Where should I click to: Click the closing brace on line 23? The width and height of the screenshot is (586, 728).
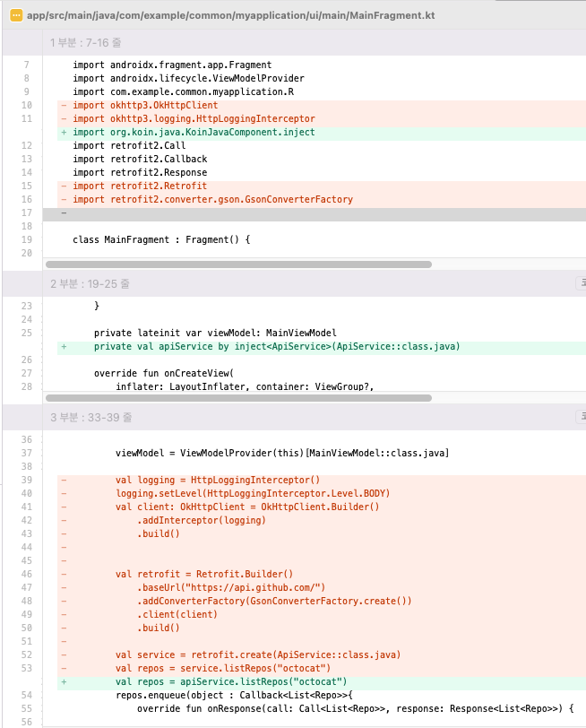[x=97, y=306]
